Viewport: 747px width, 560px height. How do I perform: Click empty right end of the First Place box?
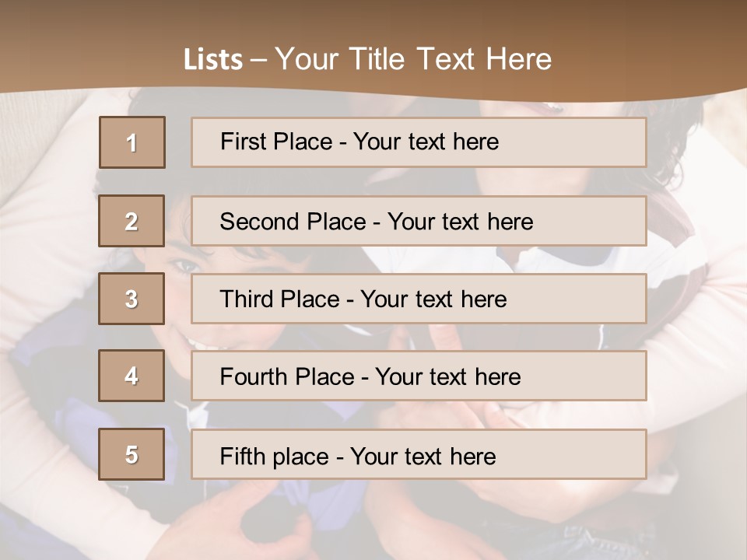(591, 142)
